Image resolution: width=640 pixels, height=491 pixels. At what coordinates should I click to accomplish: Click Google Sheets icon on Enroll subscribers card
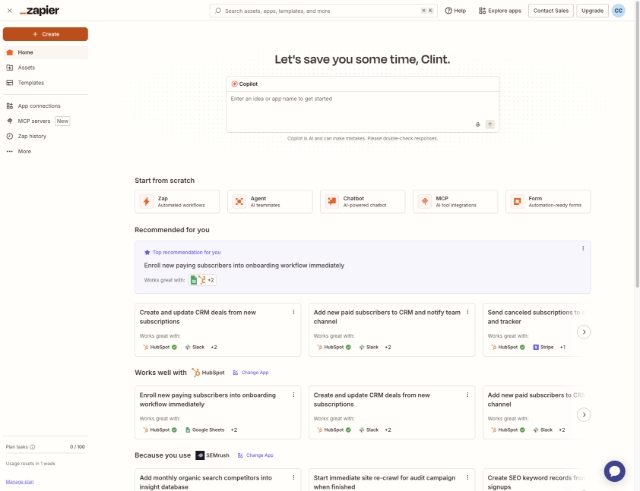[x=187, y=430]
